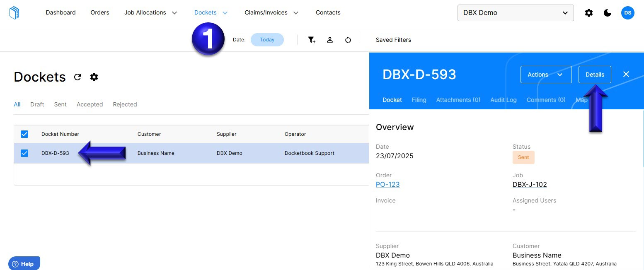Toggle the select-all dockets checkbox
The image size is (644, 270).
coord(24,134)
